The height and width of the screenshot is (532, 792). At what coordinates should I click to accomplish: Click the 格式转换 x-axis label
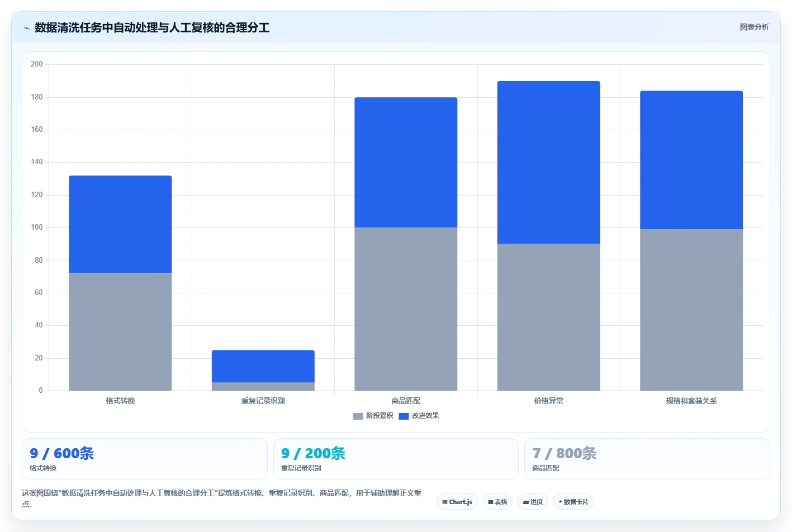tap(120, 401)
